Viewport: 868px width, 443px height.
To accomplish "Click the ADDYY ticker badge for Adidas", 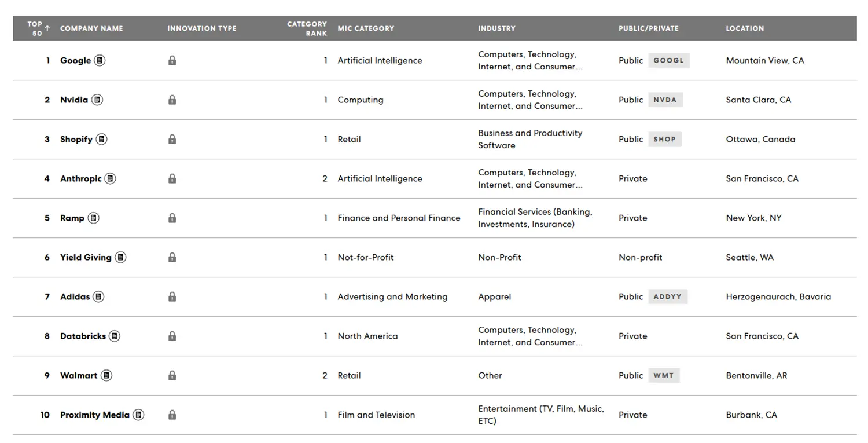I will click(x=667, y=296).
